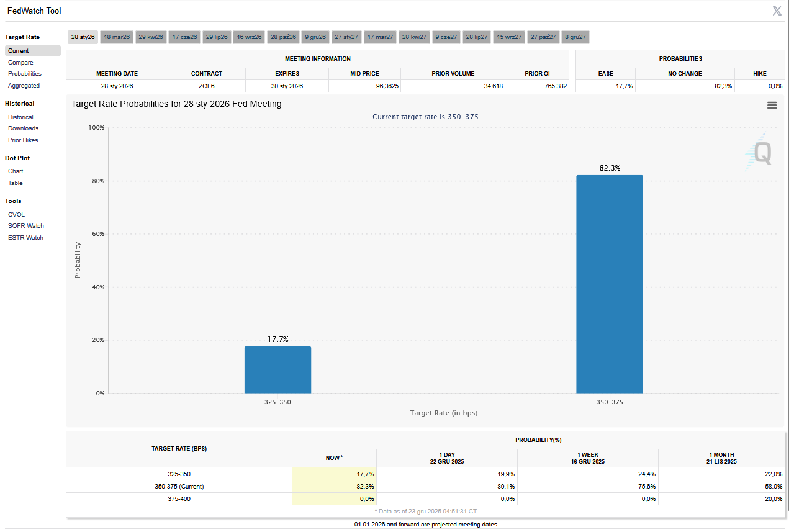Viewport: 794px width, 532px height.
Task: Open Historical data in sidebar
Action: 20,117
